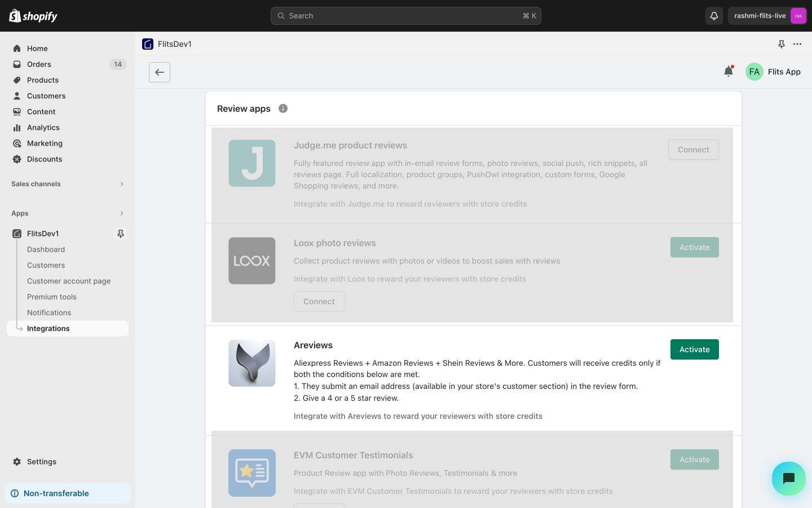Click the rashmi-flits-live store name
The height and width of the screenshot is (508, 812).
coord(760,16)
